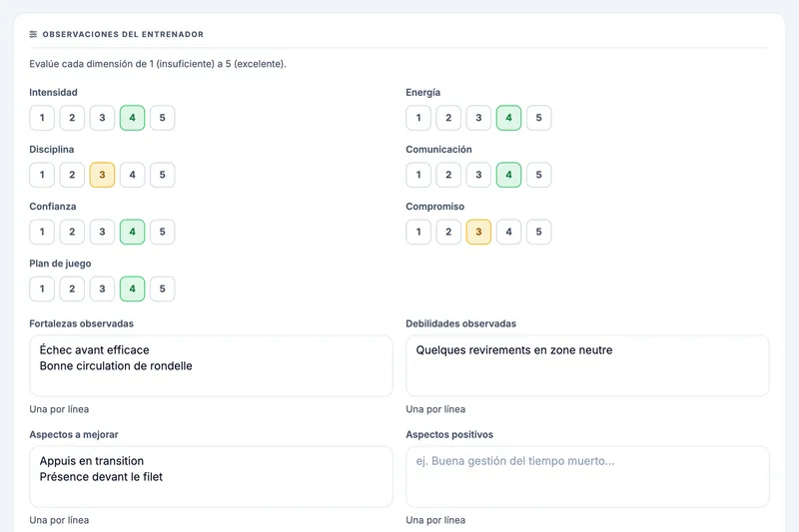
Task: Select the yellow 3 under Compromiso
Action: point(478,232)
